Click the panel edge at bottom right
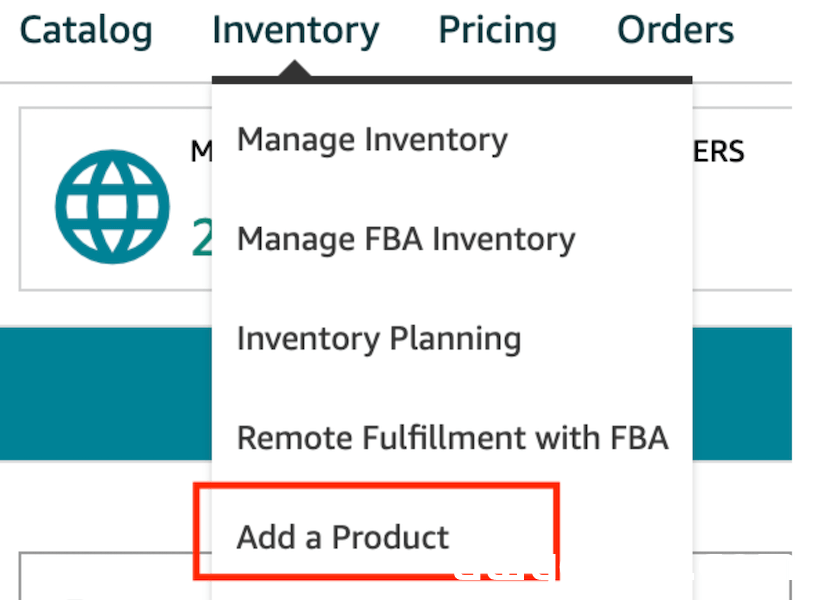 click(x=742, y=576)
